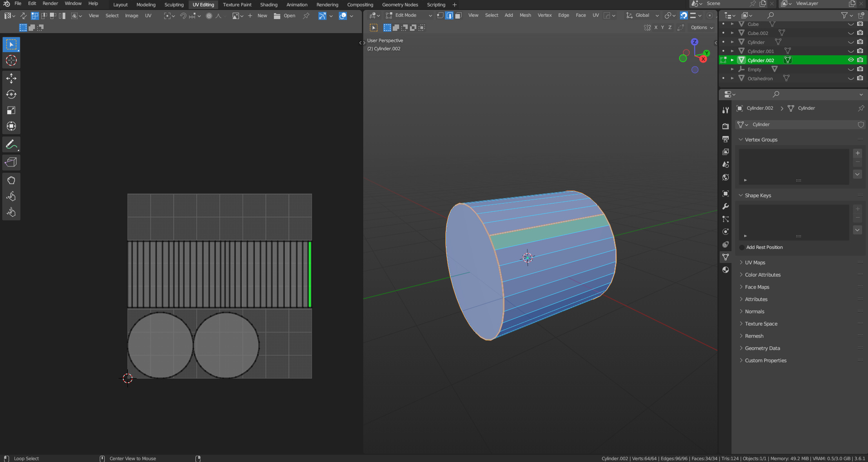The width and height of the screenshot is (868, 462).
Task: Switch to face select mode in viewport
Action: (458, 15)
